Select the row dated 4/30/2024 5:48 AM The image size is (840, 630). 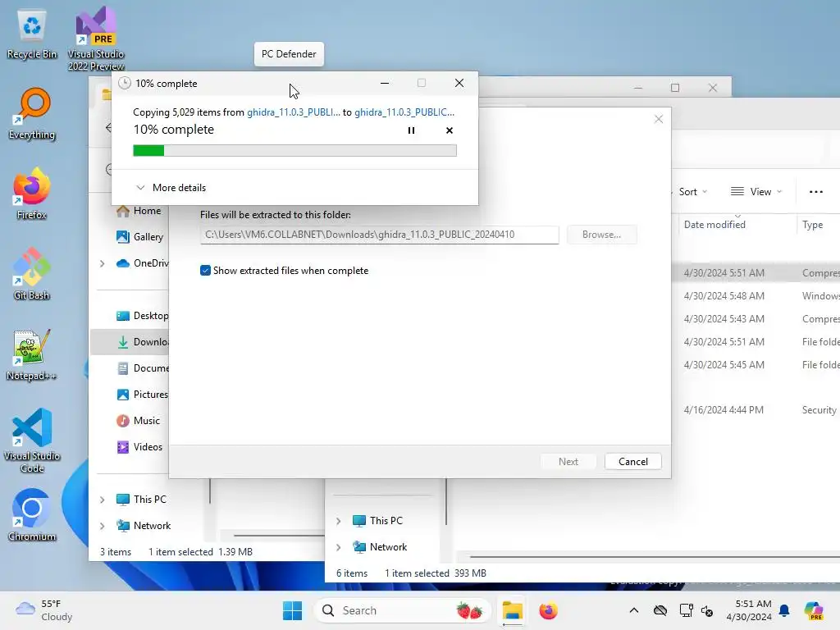coord(756,295)
